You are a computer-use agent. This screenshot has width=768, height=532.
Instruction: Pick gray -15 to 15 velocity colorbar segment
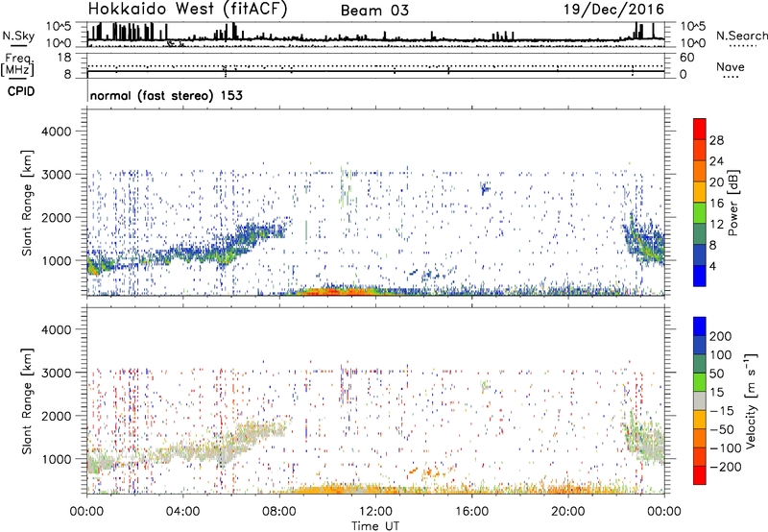(700, 400)
